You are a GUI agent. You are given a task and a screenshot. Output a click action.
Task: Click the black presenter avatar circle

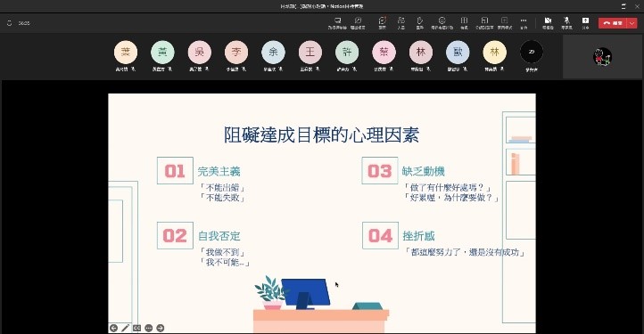(x=532, y=53)
